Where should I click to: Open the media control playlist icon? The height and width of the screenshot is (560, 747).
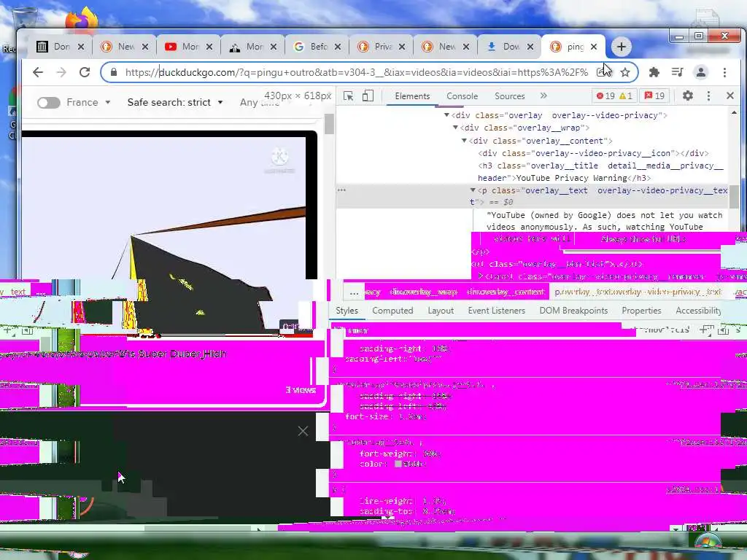coord(677,72)
